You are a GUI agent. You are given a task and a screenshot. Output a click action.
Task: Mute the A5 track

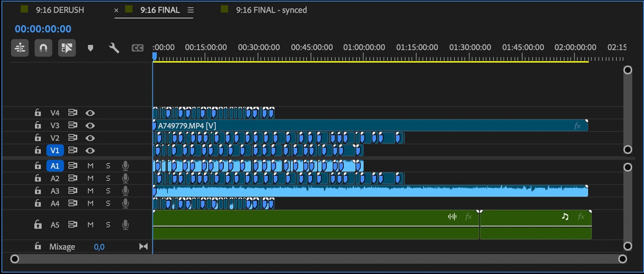point(91,225)
